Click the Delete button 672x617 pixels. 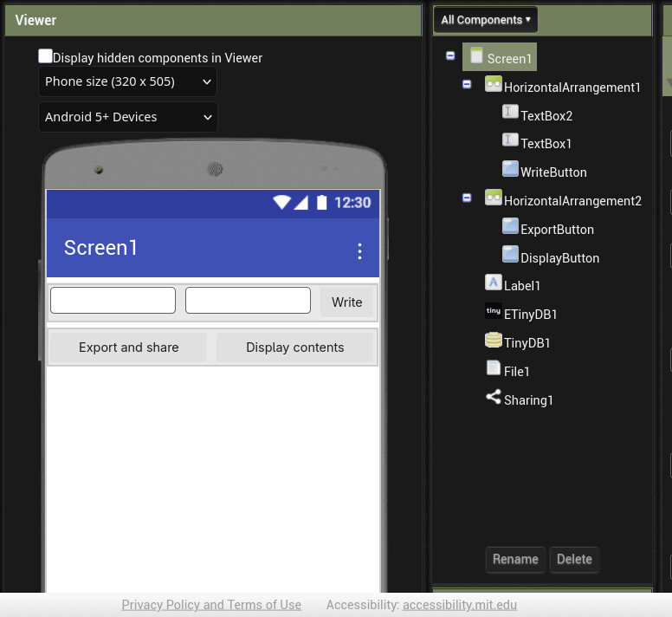point(574,560)
